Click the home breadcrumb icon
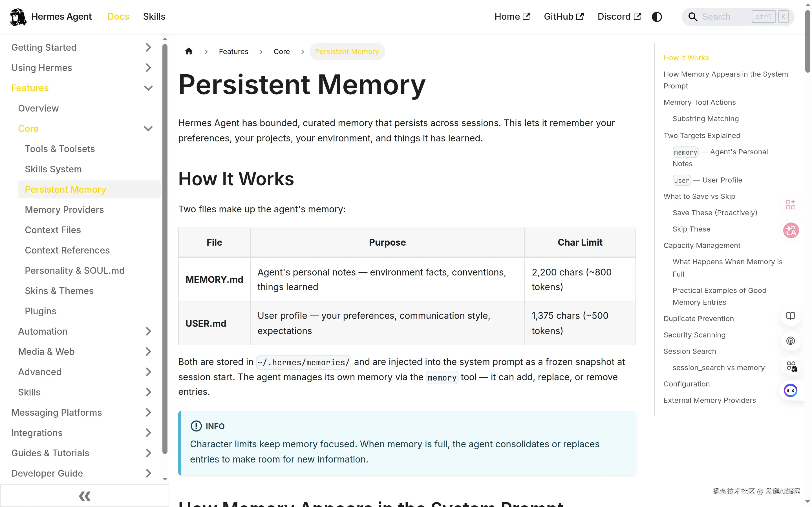The width and height of the screenshot is (812, 507). point(189,51)
